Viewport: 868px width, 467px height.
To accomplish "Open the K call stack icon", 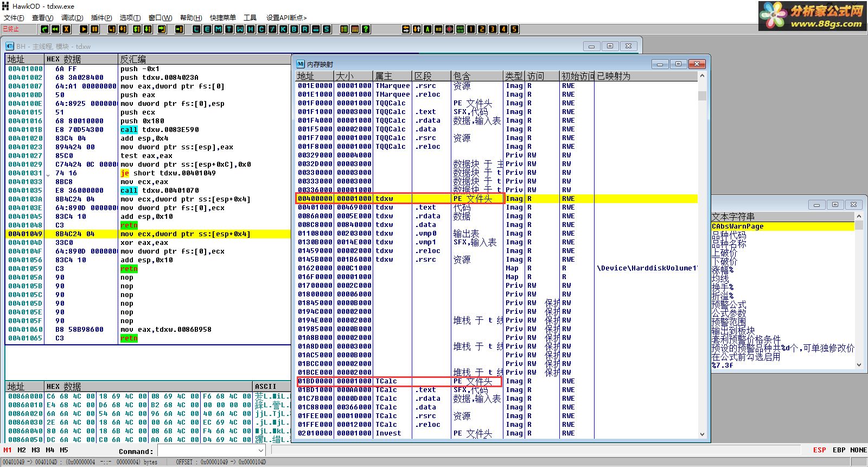I will click(283, 29).
